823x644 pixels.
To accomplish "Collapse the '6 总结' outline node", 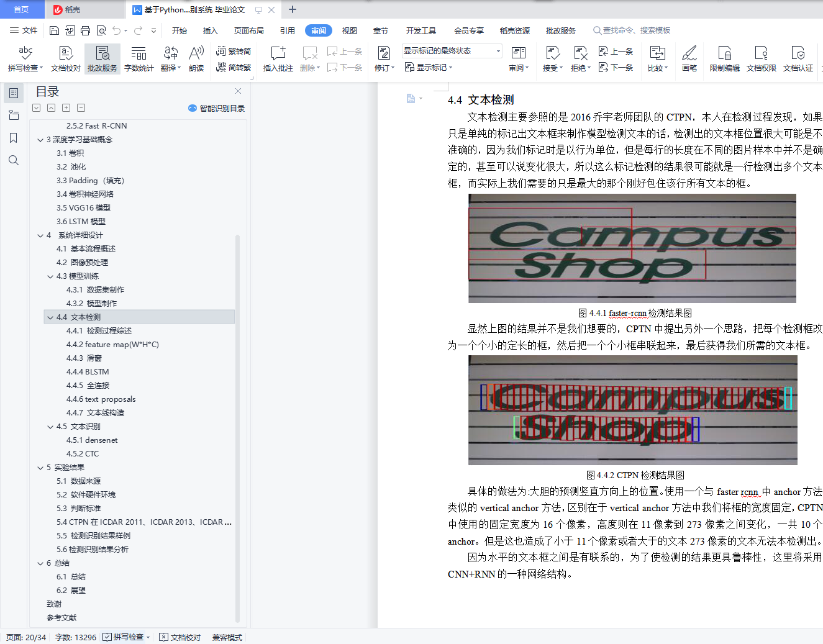I will pyautogui.click(x=40, y=563).
